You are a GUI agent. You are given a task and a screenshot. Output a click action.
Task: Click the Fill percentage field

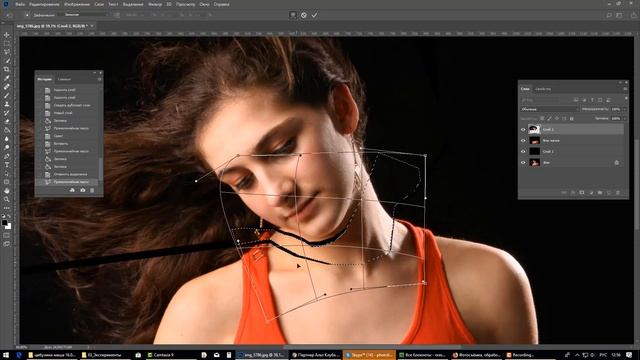point(616,118)
